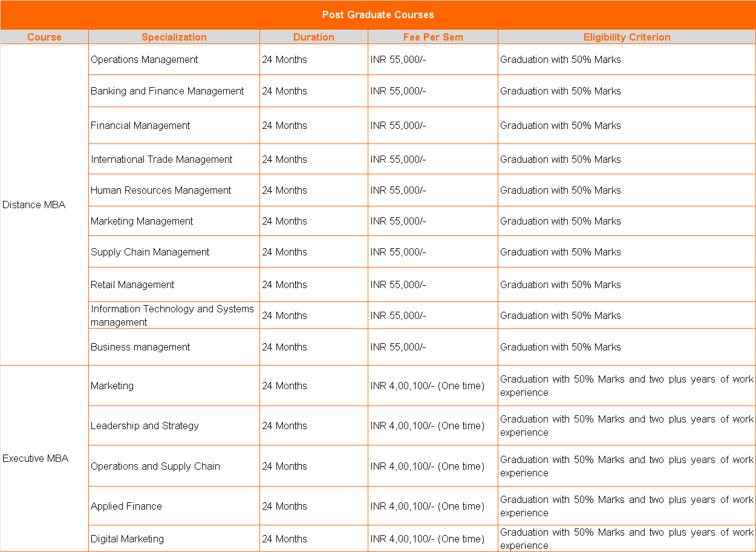Select the Fee Per Sem column header
This screenshot has width=756, height=552.
(432, 37)
